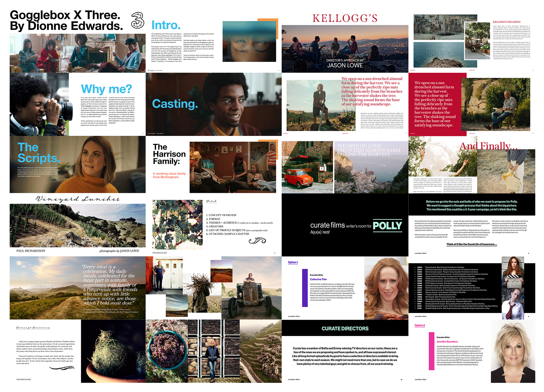The height and width of the screenshot is (392, 544).
Task: Click the 'Casting.' heading
Action: [175, 104]
